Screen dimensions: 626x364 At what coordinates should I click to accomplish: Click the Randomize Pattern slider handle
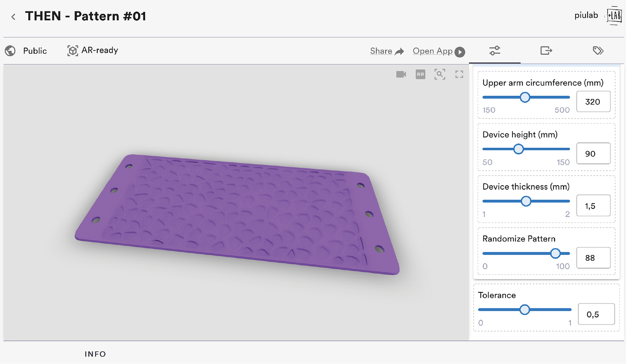[x=555, y=253]
